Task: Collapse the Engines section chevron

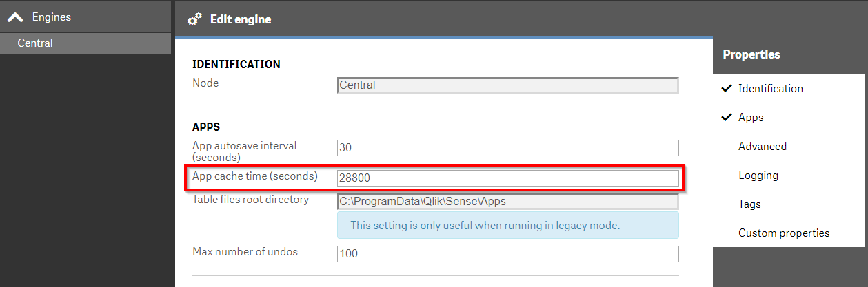Action: point(15,17)
